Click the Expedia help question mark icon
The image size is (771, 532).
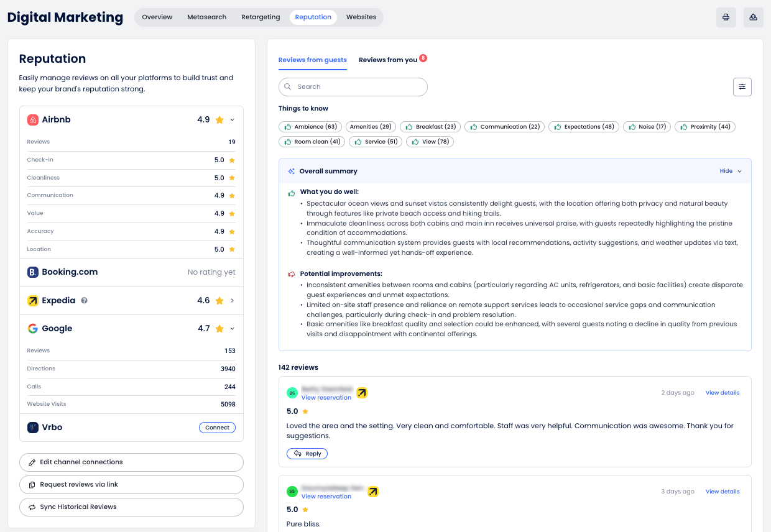84,301
